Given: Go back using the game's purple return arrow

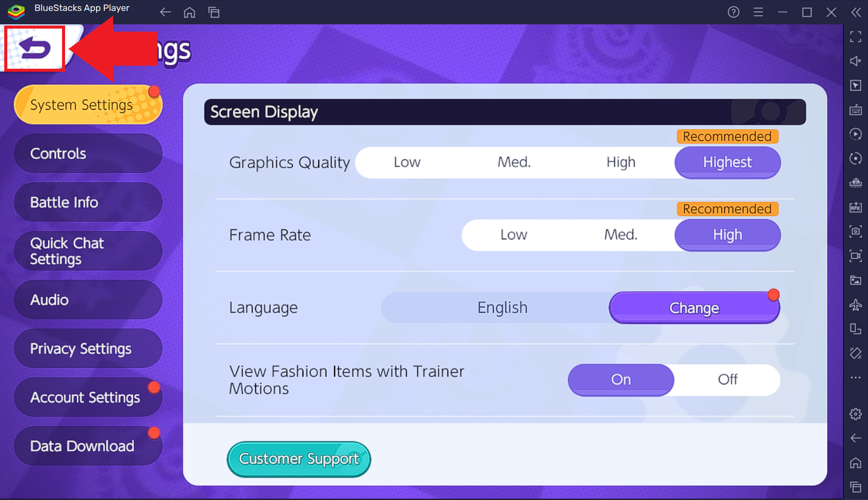Looking at the screenshot, I should pos(35,49).
